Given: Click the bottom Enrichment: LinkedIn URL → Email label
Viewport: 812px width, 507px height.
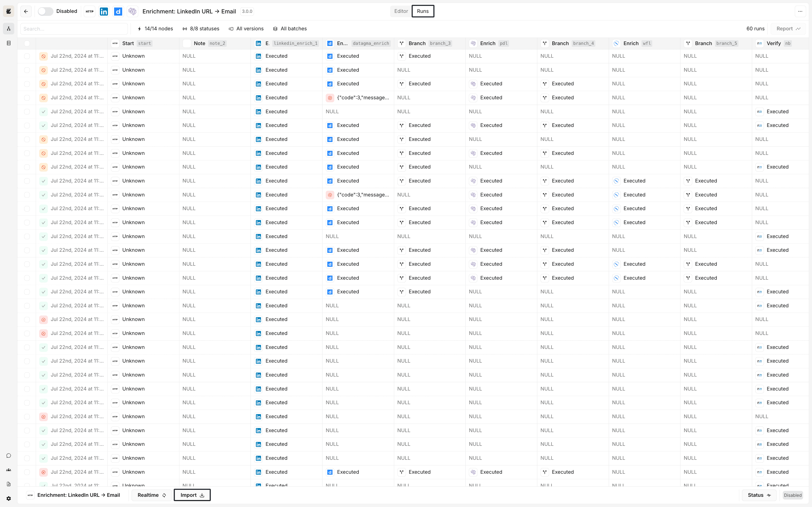Looking at the screenshot, I should pos(78,495).
